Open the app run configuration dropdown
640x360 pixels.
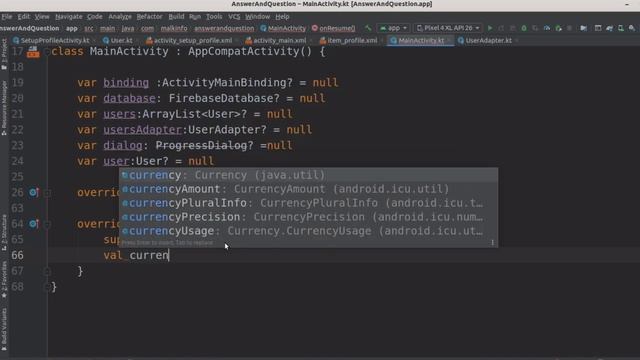[393, 28]
